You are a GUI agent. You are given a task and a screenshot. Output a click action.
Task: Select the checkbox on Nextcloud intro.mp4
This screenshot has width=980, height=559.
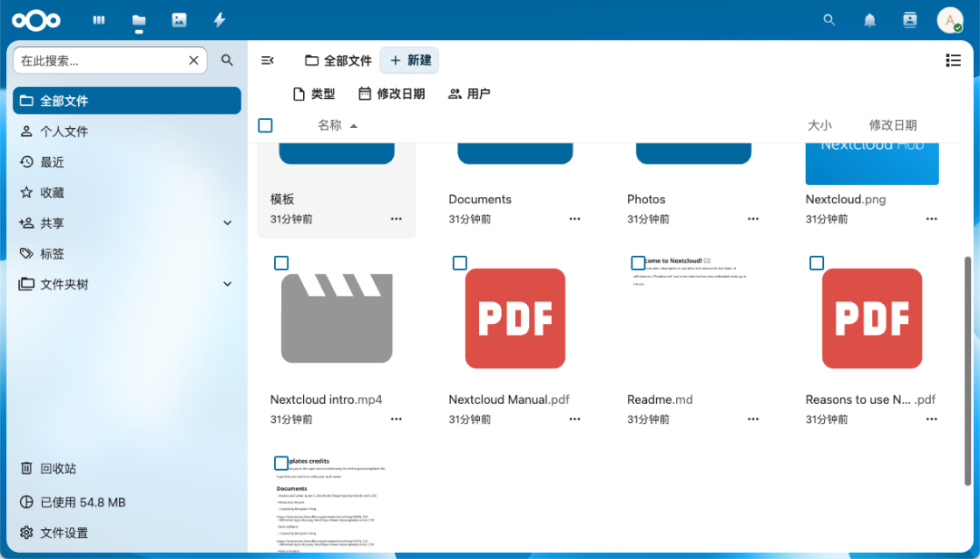coord(281,263)
